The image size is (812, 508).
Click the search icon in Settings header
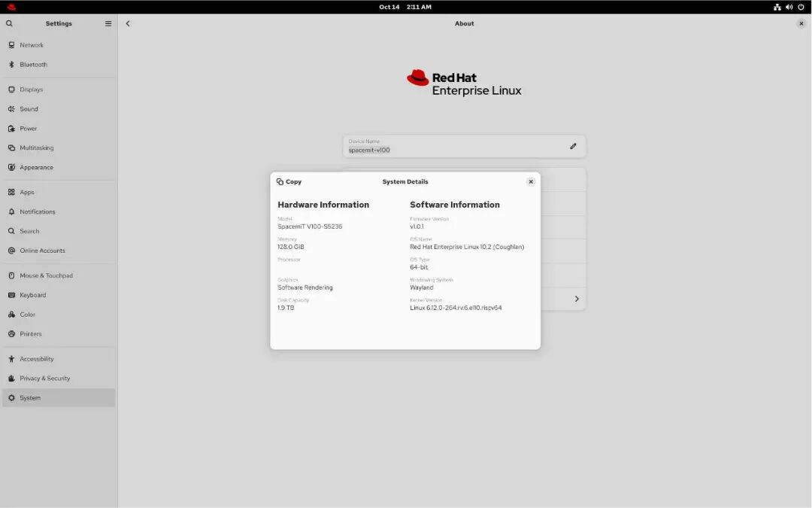pyautogui.click(x=9, y=23)
